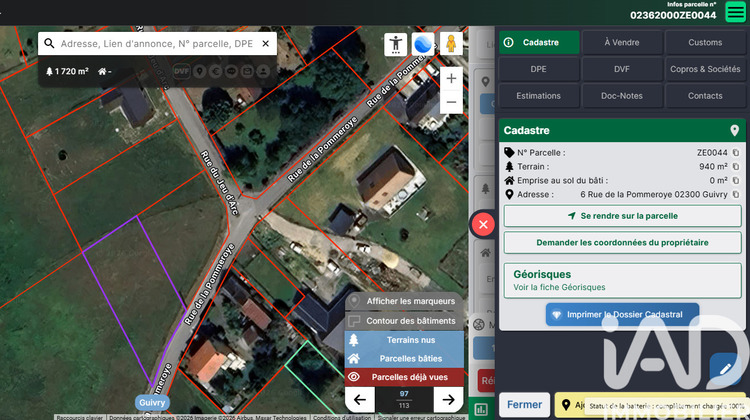Toggle Parcelles déjà vues visibility
The height and width of the screenshot is (420, 750).
(x=405, y=377)
